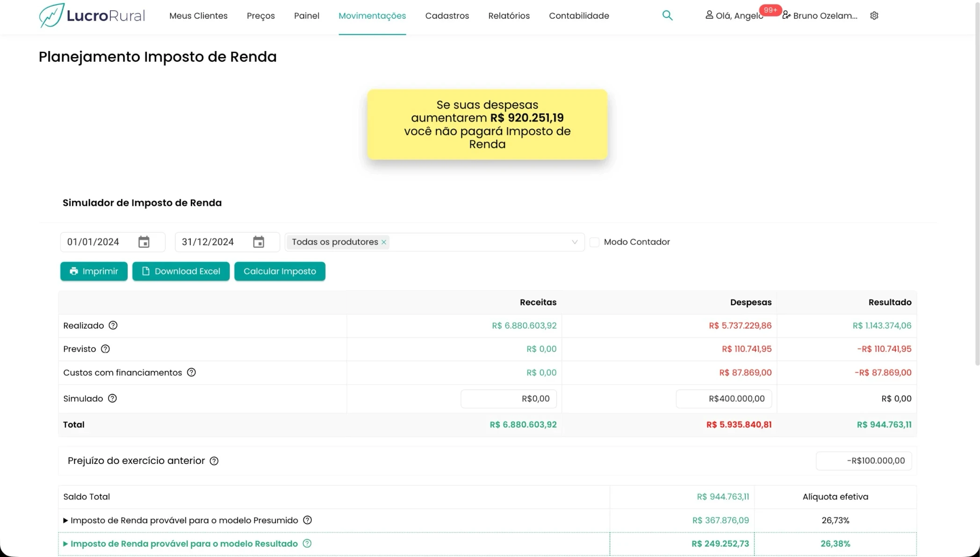The width and height of the screenshot is (980, 557).
Task: Click help icon beside Realizado
Action: pyautogui.click(x=113, y=326)
